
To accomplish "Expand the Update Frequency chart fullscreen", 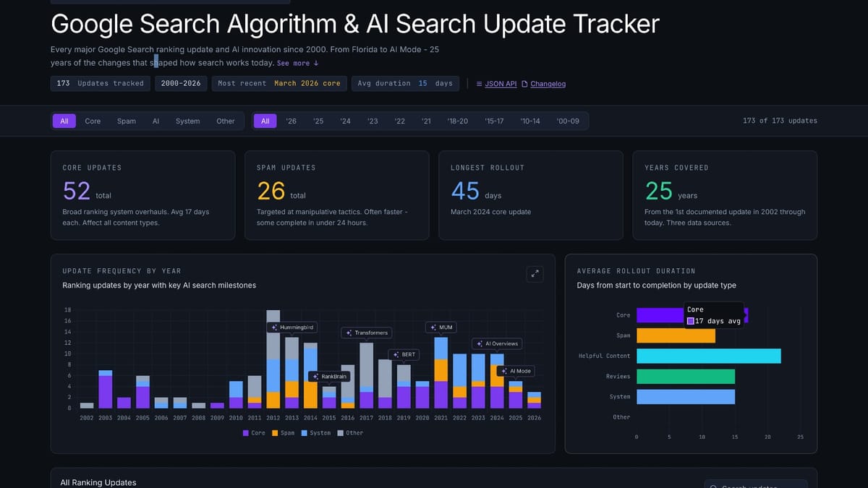I will pos(535,273).
